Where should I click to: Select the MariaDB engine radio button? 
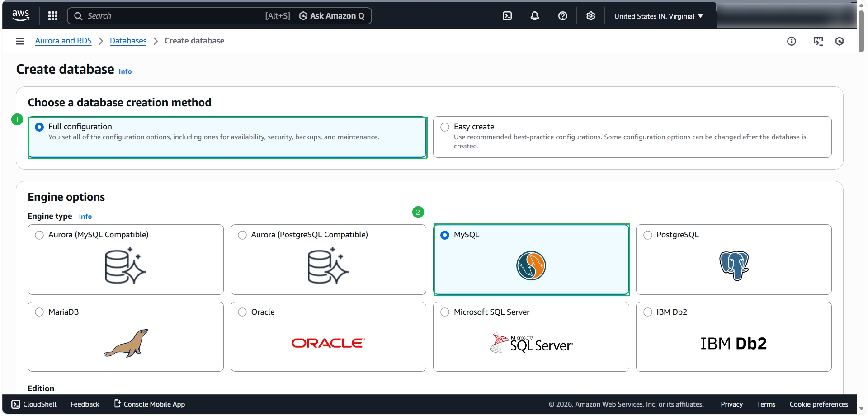39,312
